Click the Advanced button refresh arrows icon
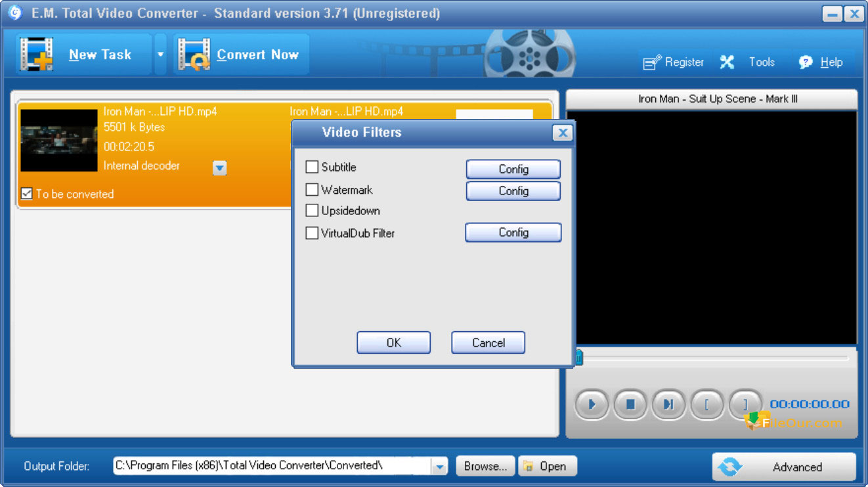This screenshot has width=868, height=487. pyautogui.click(x=729, y=467)
